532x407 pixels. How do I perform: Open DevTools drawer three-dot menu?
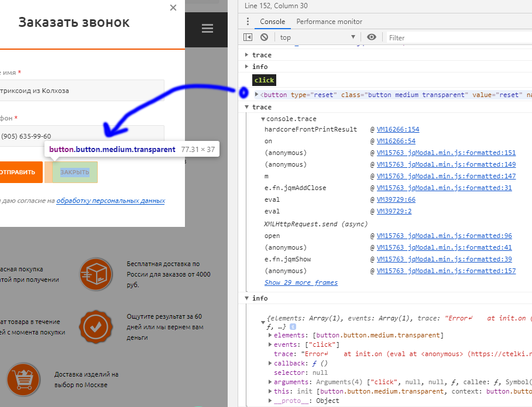click(x=247, y=22)
